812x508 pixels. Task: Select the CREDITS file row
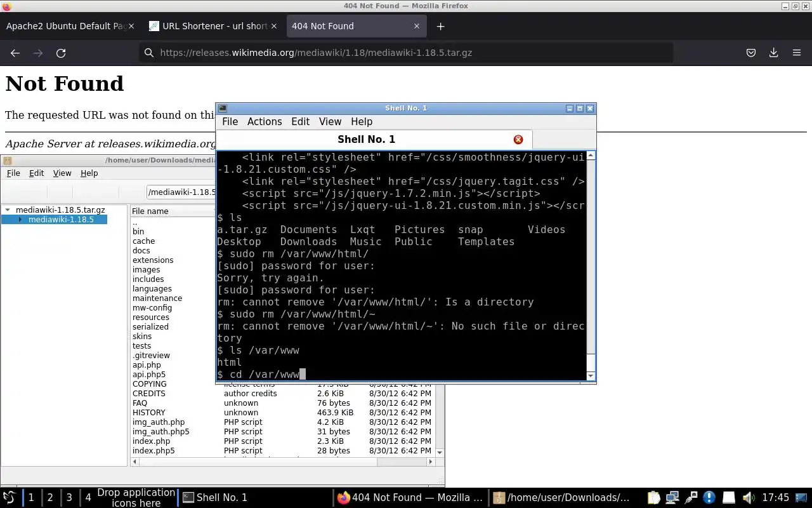[282, 394]
